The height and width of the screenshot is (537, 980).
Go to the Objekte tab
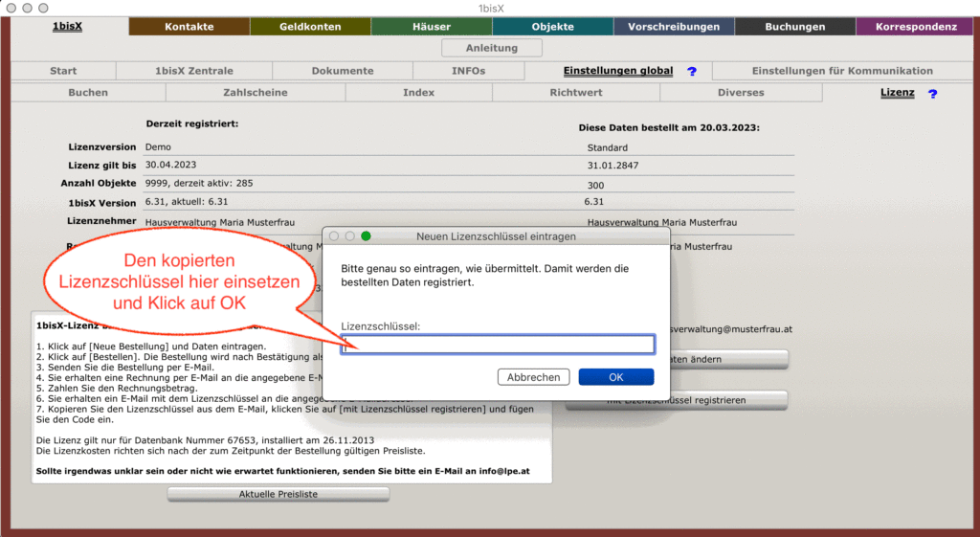point(553,27)
